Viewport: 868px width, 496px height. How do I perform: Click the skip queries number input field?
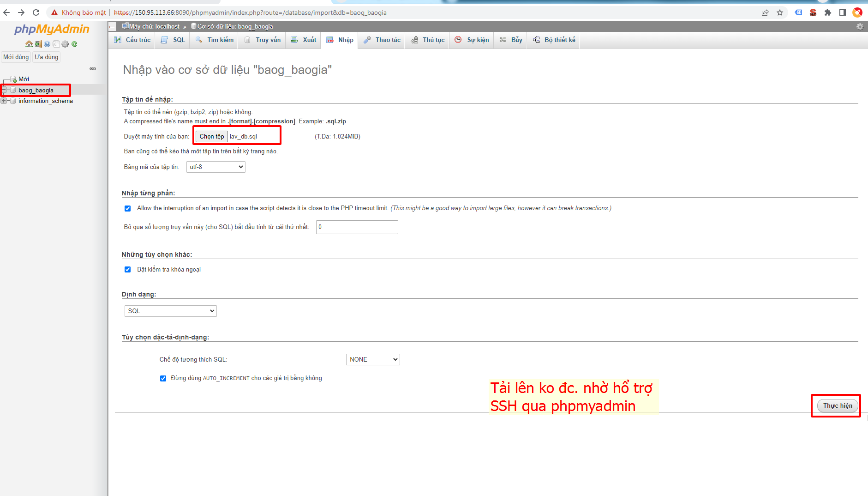[357, 227]
